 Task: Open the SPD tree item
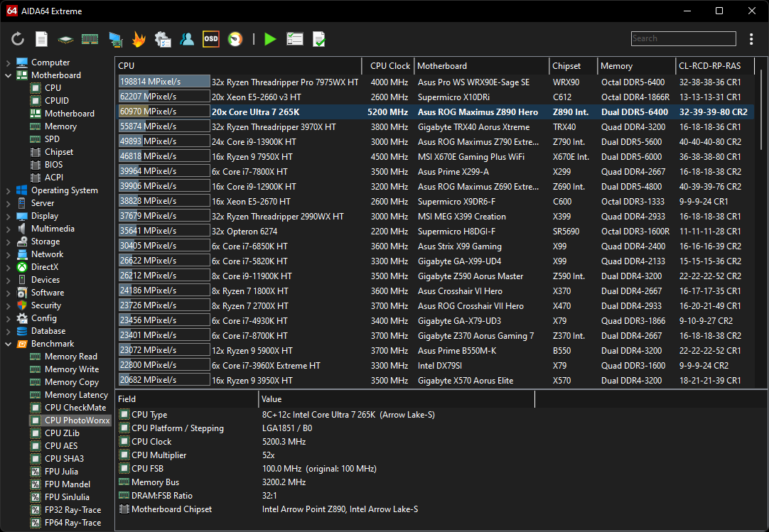tap(51, 139)
